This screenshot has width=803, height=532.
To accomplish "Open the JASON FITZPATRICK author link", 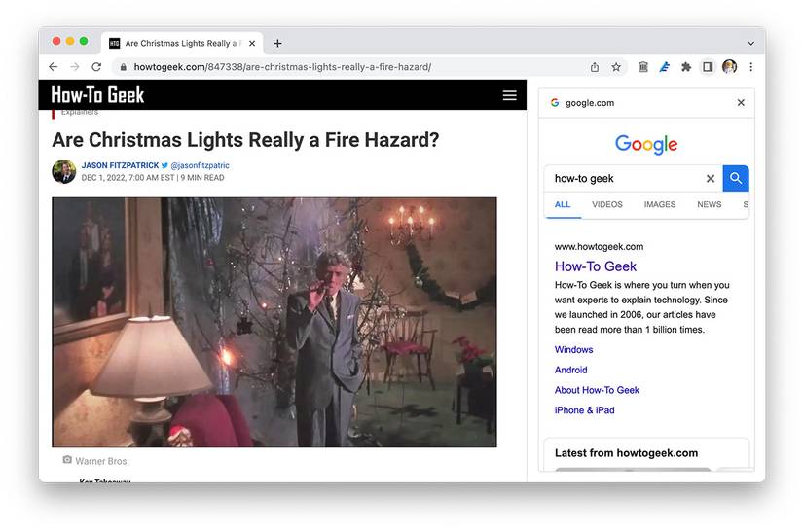I will coord(121,165).
